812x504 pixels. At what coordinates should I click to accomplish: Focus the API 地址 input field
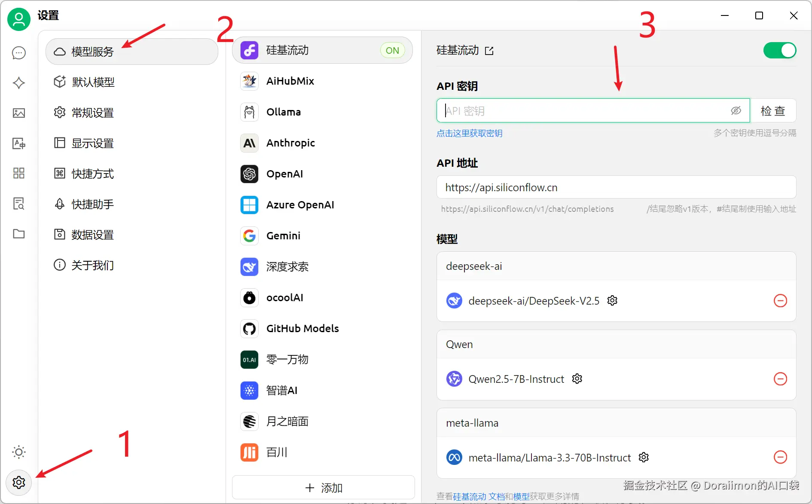[616, 187]
